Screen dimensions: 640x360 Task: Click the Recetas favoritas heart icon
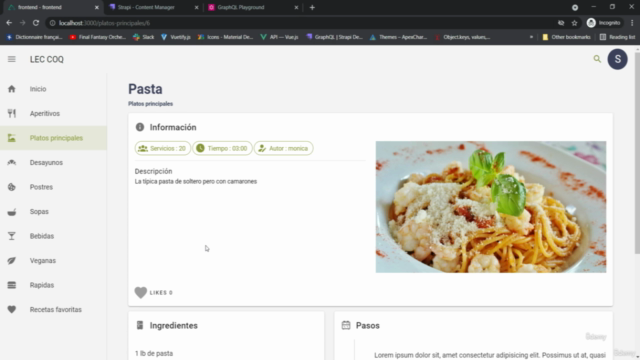(11, 309)
